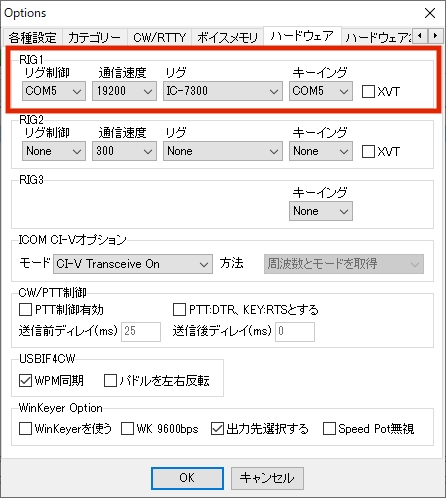Viewport: 446px width, 498px height.
Task: Open RIG2 キーイング None dropdown
Action: point(321,151)
